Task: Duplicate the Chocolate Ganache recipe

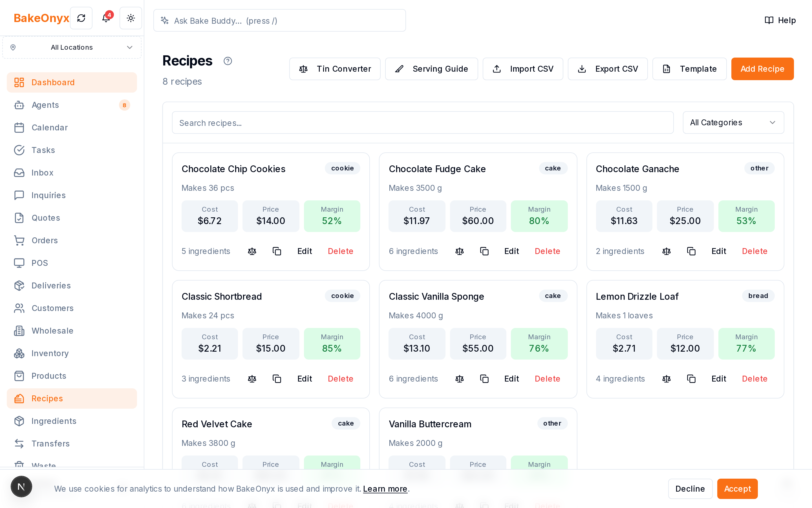Action: pyautogui.click(x=691, y=251)
